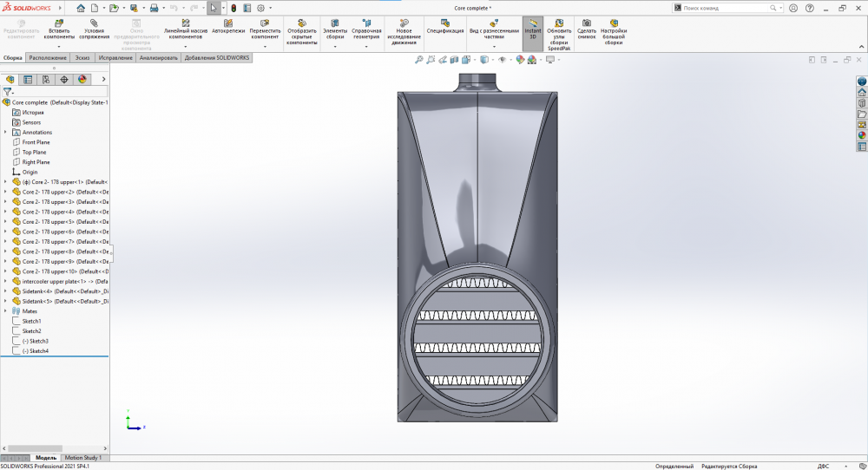Click the command search input field
Viewport: 868px width, 470px height.
click(x=724, y=8)
